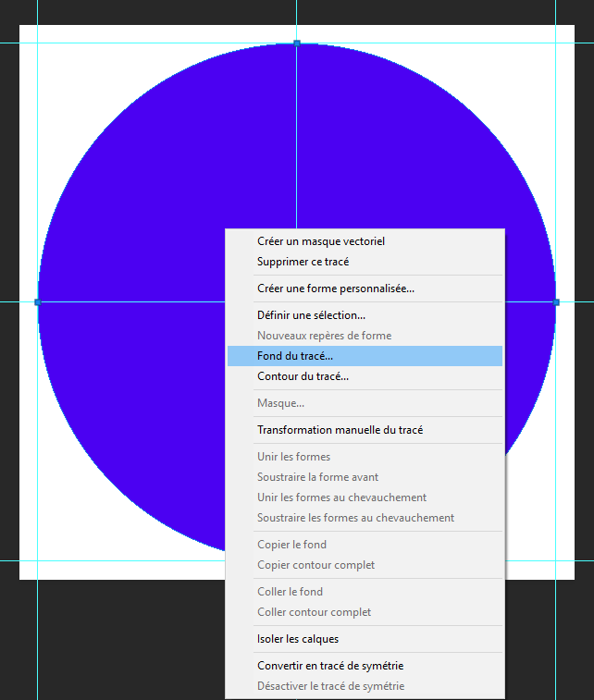Select the top anchor point of circle
The height and width of the screenshot is (700, 594).
pyautogui.click(x=297, y=43)
